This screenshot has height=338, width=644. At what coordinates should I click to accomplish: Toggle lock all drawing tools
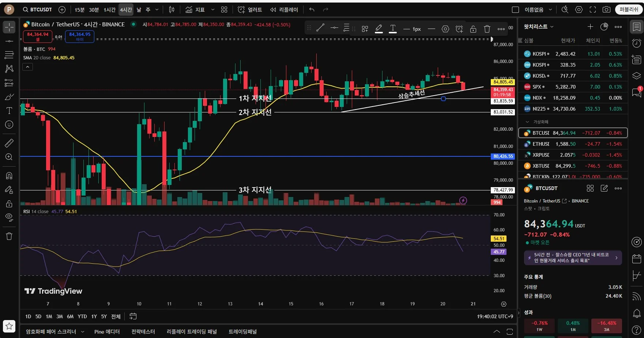[x=9, y=204]
